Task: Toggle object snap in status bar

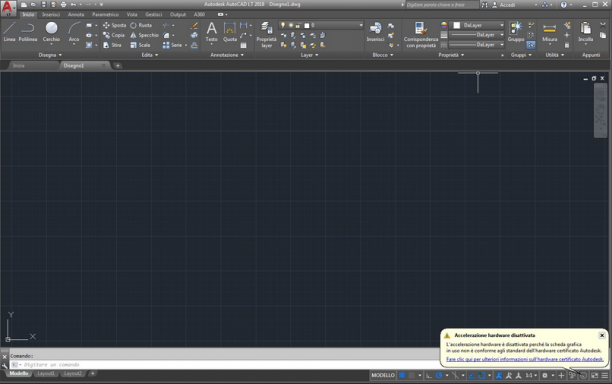Action: coord(482,375)
